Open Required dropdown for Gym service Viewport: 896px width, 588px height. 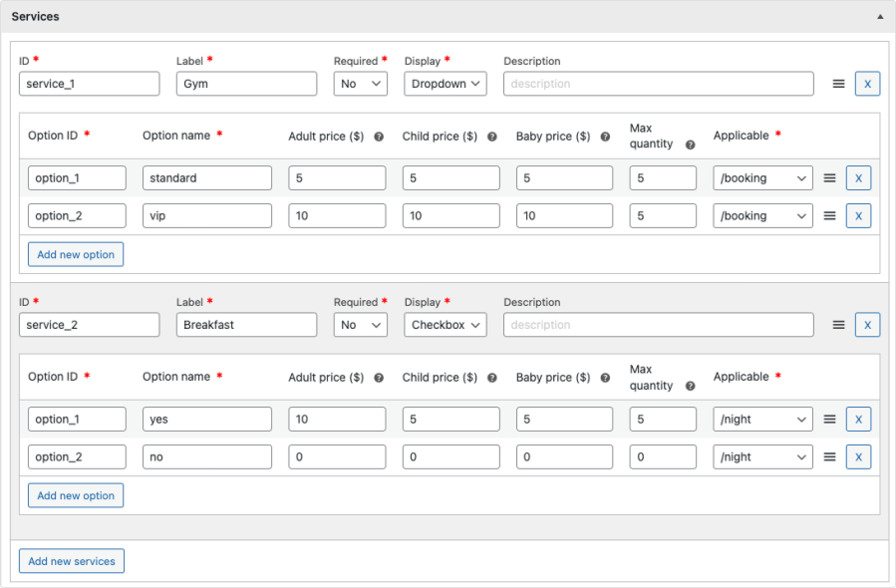coord(360,84)
